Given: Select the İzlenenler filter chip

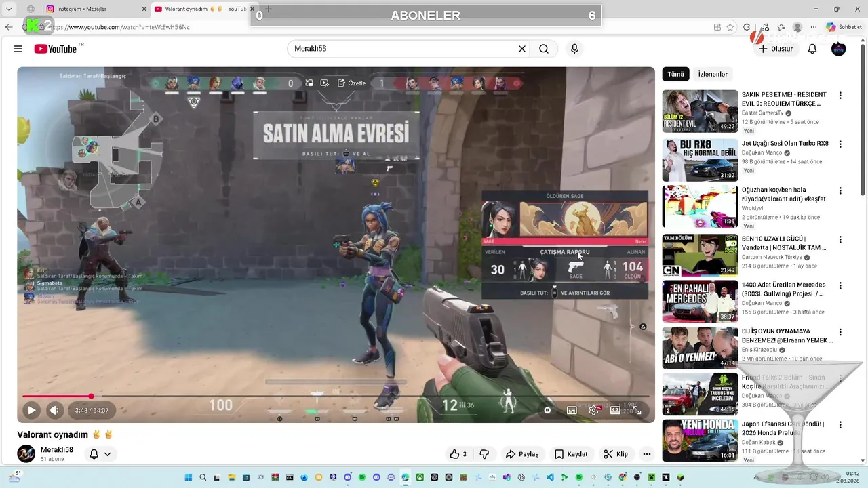Looking at the screenshot, I should coord(713,74).
